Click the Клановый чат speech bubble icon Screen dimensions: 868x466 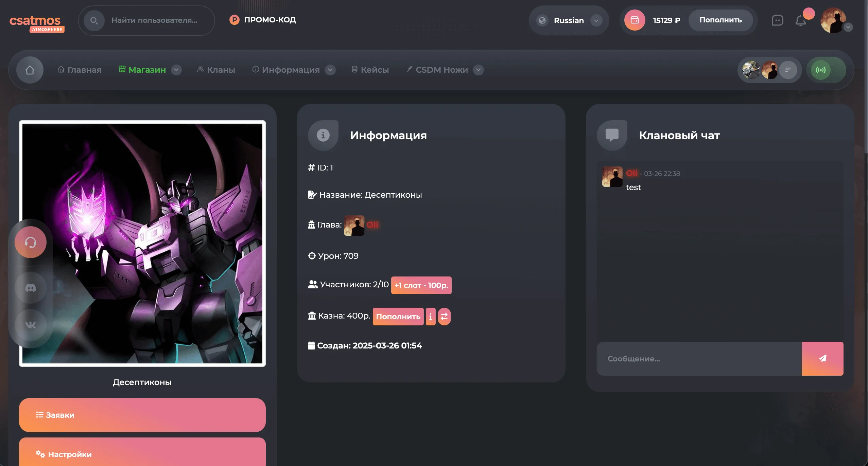[612, 135]
